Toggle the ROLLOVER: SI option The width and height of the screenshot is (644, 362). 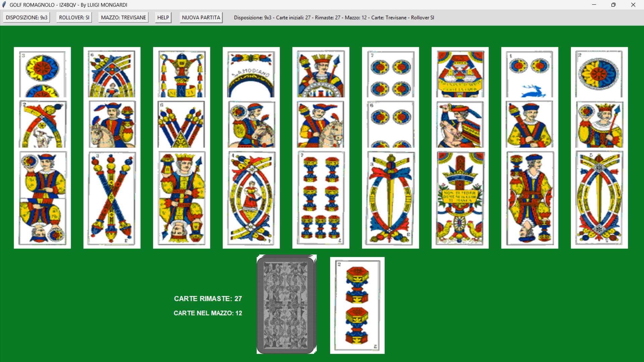click(x=74, y=17)
